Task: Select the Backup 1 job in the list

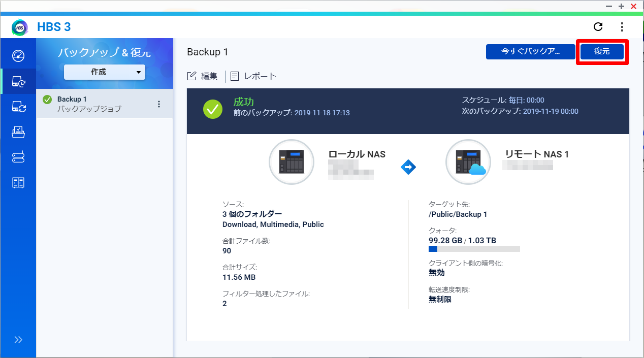Action: click(x=105, y=104)
